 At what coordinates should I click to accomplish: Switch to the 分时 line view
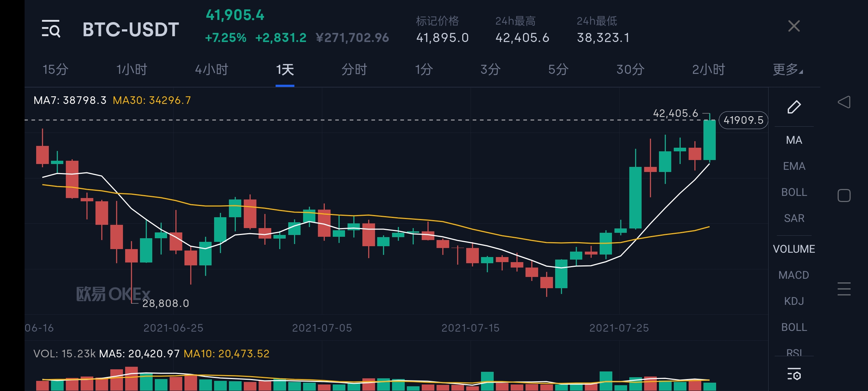tap(354, 69)
